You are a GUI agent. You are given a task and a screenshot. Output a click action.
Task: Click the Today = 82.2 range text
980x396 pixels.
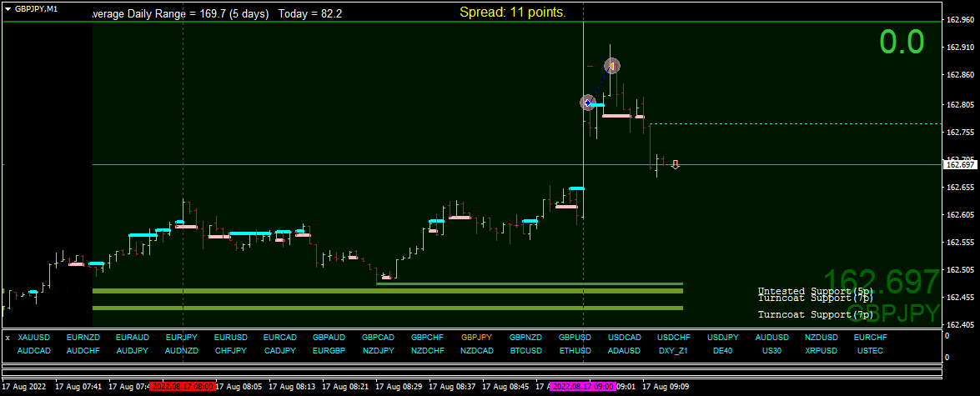click(x=310, y=13)
